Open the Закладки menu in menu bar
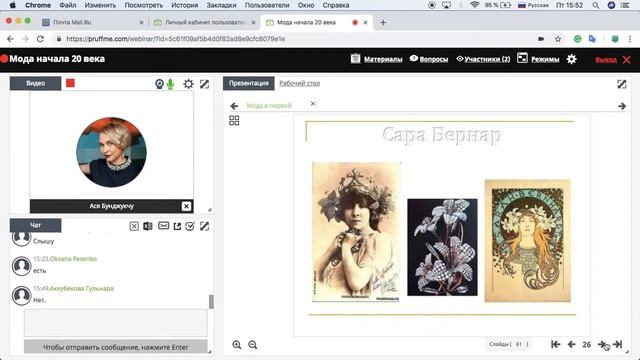 pos(221,5)
